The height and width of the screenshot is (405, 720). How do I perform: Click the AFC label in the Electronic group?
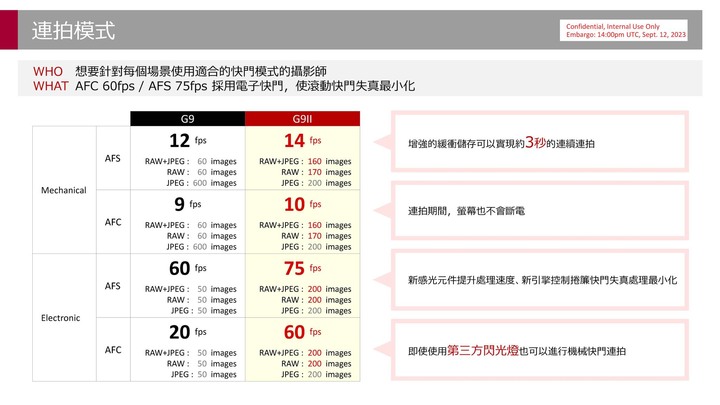[x=113, y=350]
